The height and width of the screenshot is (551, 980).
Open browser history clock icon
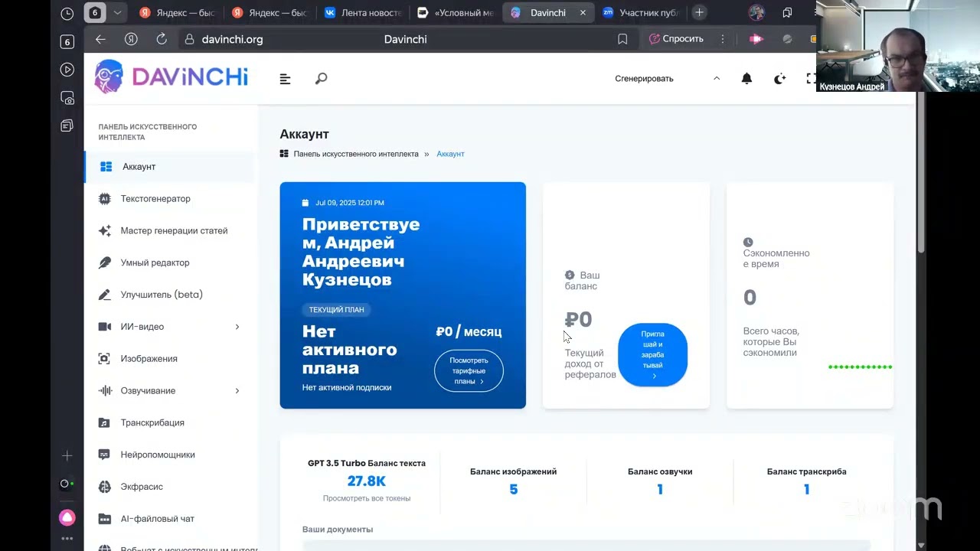coord(67,13)
